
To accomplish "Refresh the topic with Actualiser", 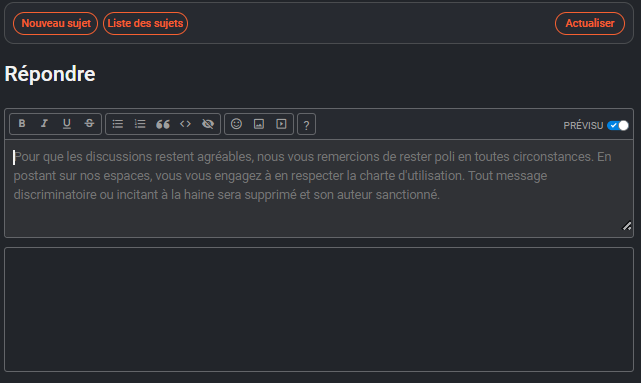I will [x=589, y=23].
